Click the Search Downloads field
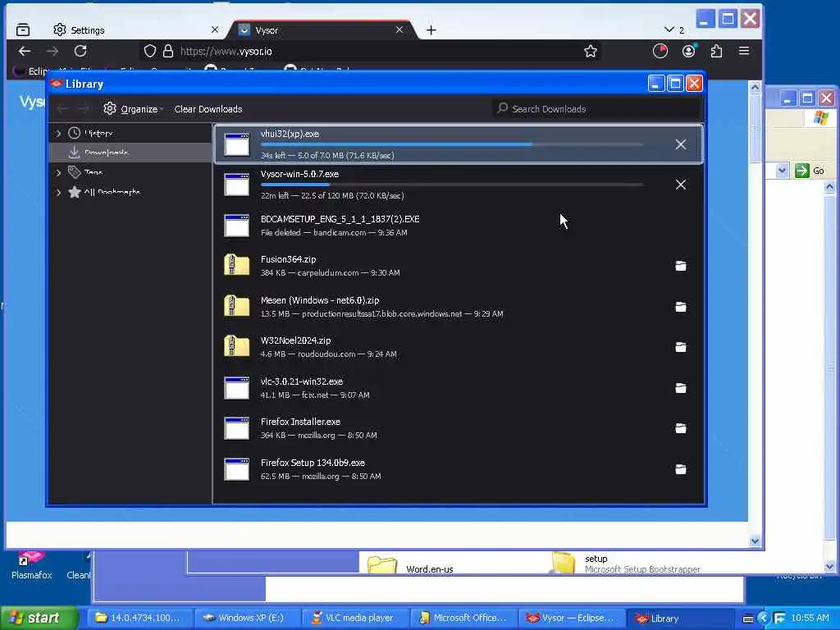Screen dimensions: 840x630 (596, 109)
